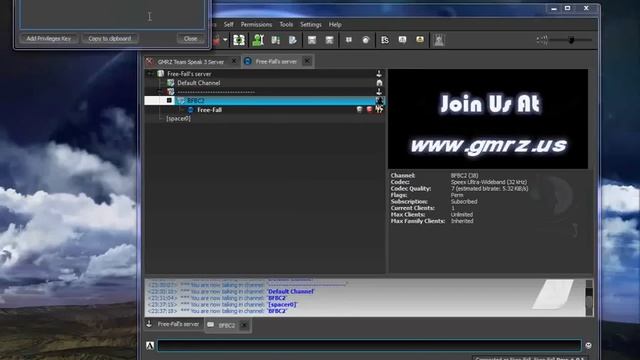Click icon at right of dashed spacer row
640x360 pixels.
click(x=379, y=92)
